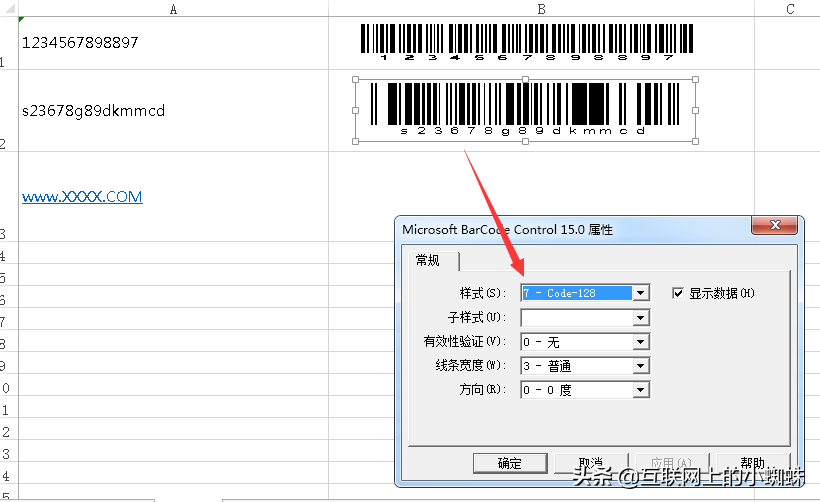Select the barcode image in row 1
This screenshot has height=502, width=820.
tap(527, 42)
